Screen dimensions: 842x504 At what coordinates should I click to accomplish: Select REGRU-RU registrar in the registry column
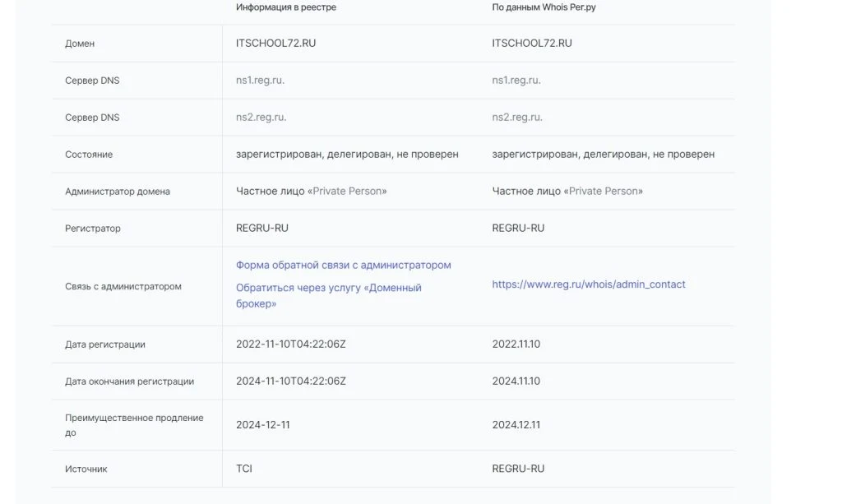(x=262, y=229)
